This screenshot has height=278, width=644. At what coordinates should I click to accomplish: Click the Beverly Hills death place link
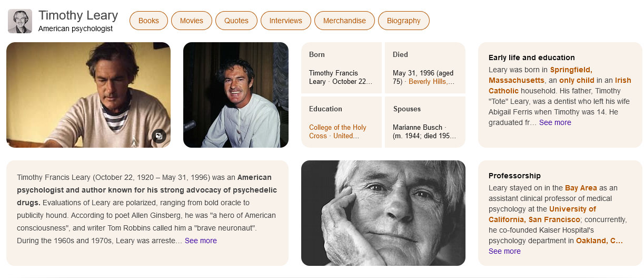pyautogui.click(x=431, y=82)
